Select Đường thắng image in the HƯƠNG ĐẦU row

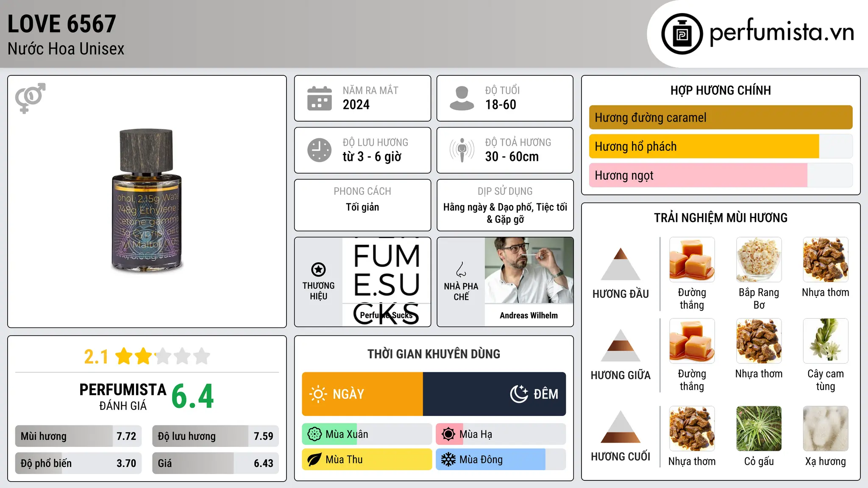pos(692,260)
